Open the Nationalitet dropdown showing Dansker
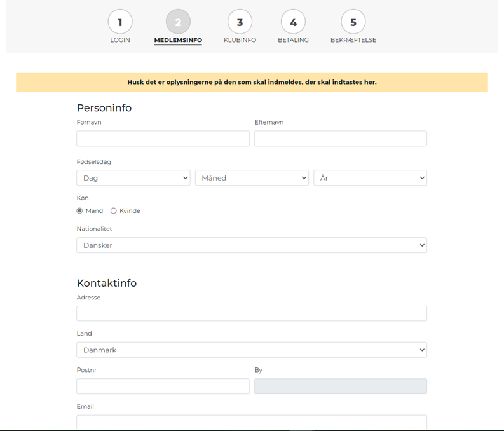 252,245
